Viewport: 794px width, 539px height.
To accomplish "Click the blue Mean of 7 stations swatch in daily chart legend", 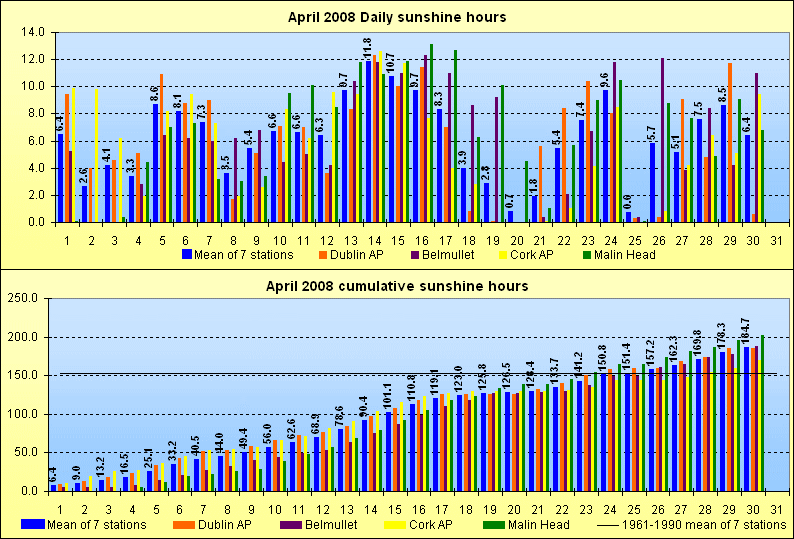I will click(187, 254).
